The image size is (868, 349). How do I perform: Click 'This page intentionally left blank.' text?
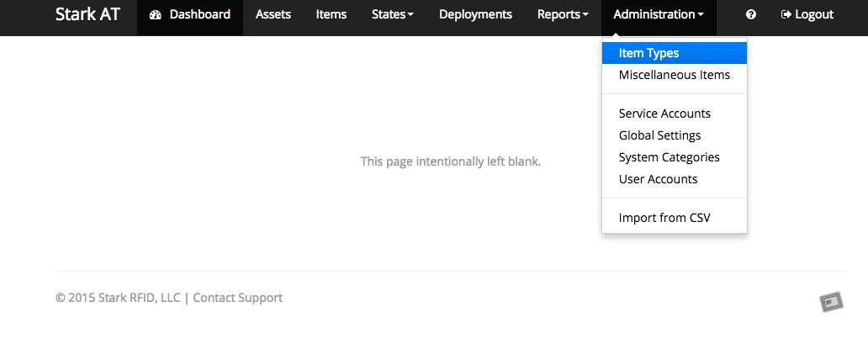point(451,161)
